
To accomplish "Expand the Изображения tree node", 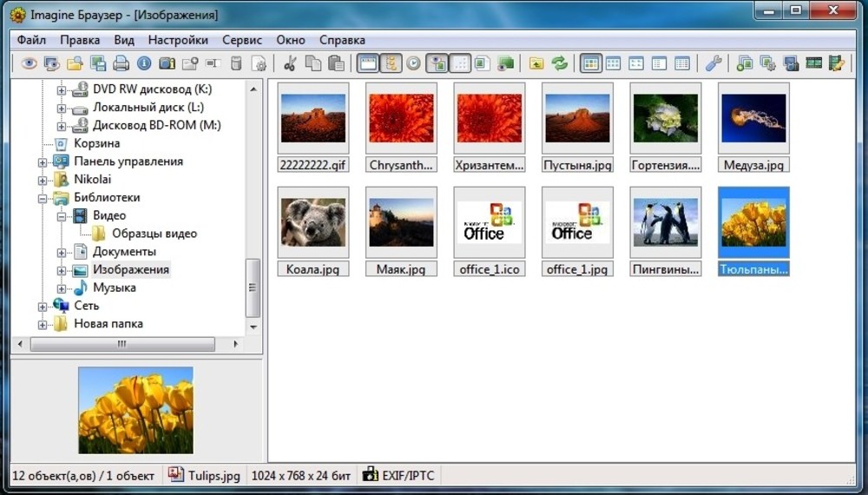I will pos(62,270).
